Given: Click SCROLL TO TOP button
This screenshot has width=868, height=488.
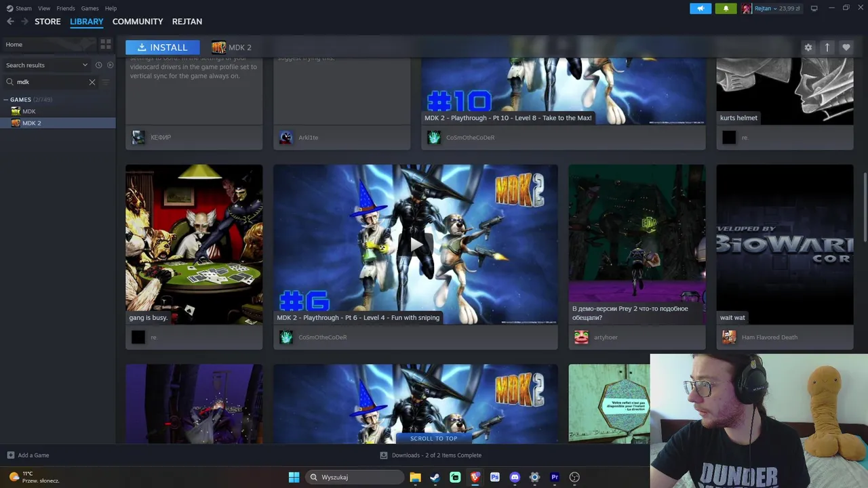Looking at the screenshot, I should coord(434,439).
